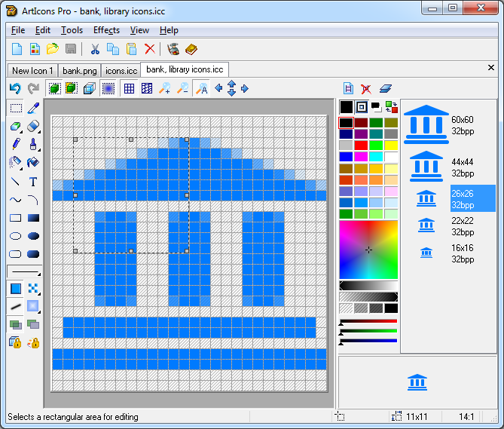Open the Effects menu
Screen dimensions: 504x429
click(106, 30)
